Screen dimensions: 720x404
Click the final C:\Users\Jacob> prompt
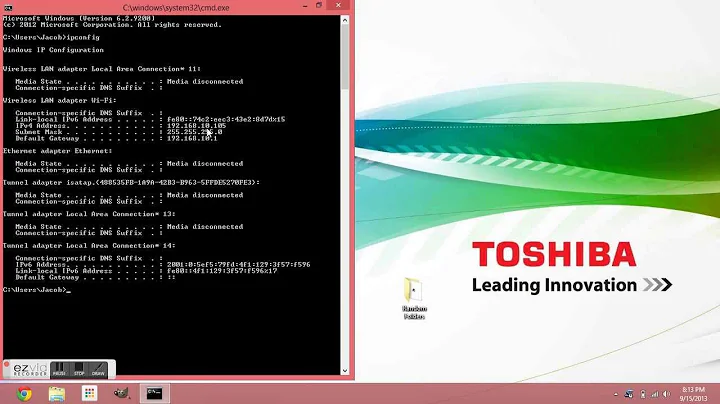point(35,290)
